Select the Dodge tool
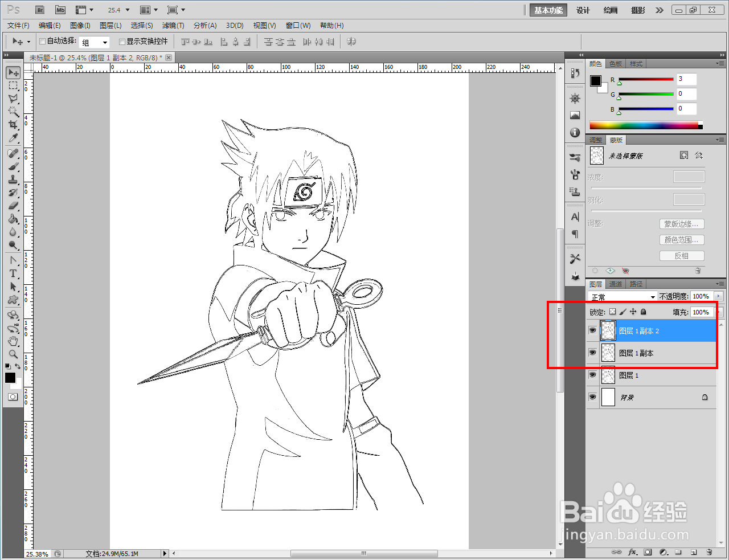Image resolution: width=729 pixels, height=560 pixels. (x=13, y=245)
